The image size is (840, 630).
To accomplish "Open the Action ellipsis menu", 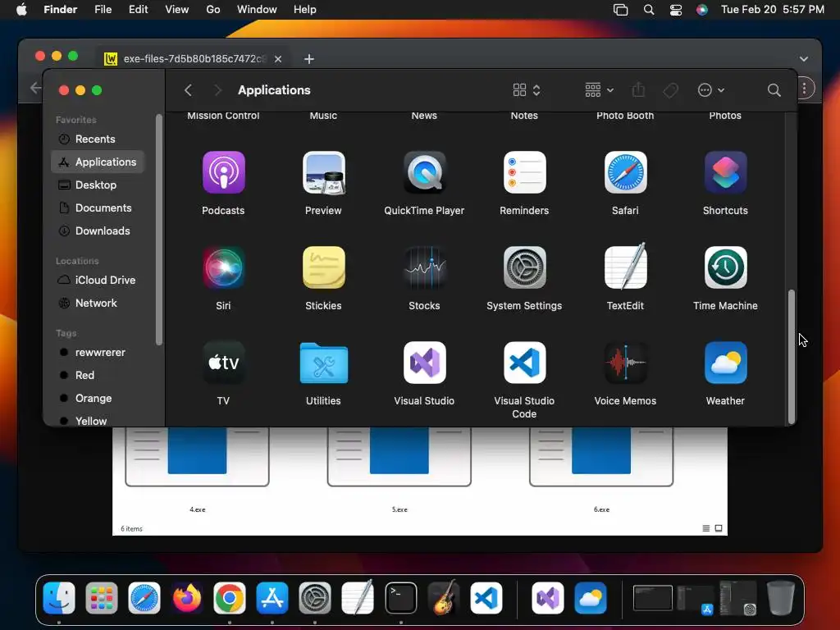I will point(711,90).
